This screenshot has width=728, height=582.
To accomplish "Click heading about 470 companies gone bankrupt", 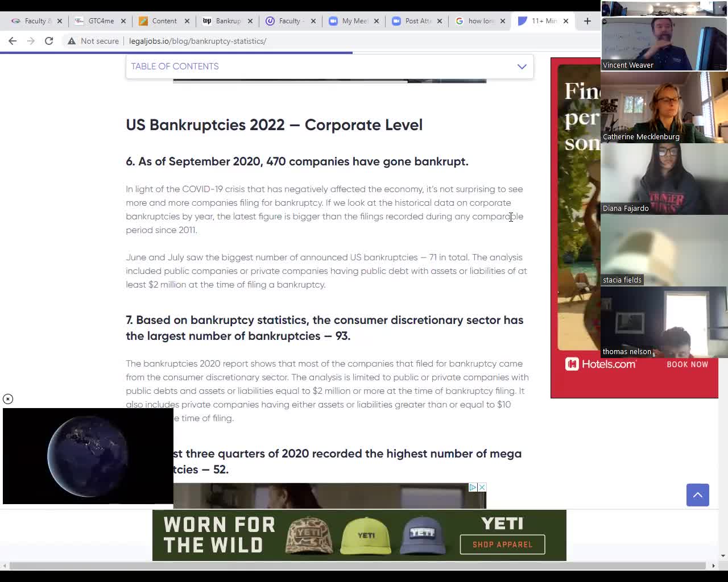I will pyautogui.click(x=297, y=161).
